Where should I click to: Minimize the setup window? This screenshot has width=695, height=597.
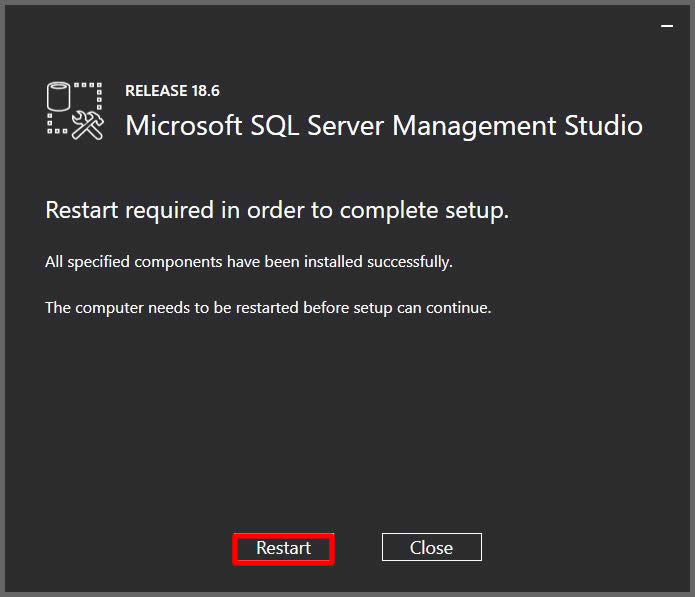[x=667, y=27]
